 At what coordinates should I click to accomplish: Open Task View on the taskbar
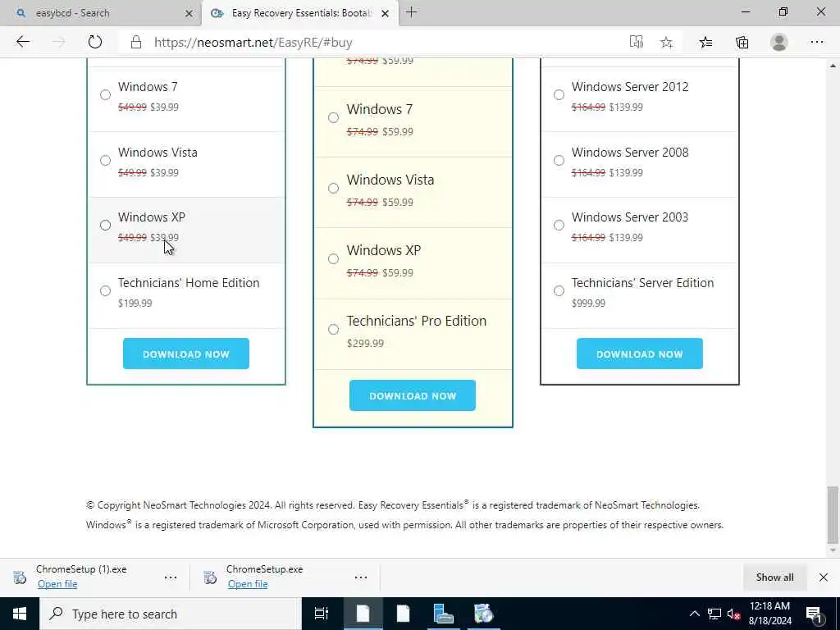point(322,614)
